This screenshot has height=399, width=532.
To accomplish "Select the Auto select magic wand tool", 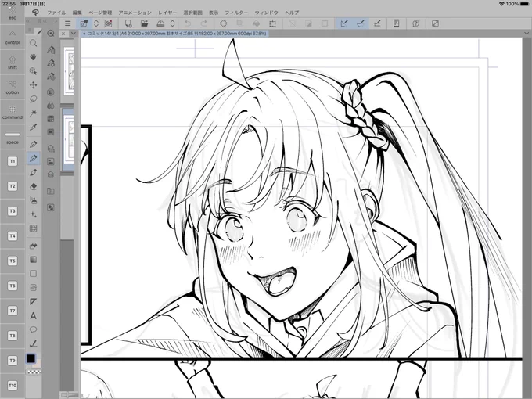I will pos(33,113).
